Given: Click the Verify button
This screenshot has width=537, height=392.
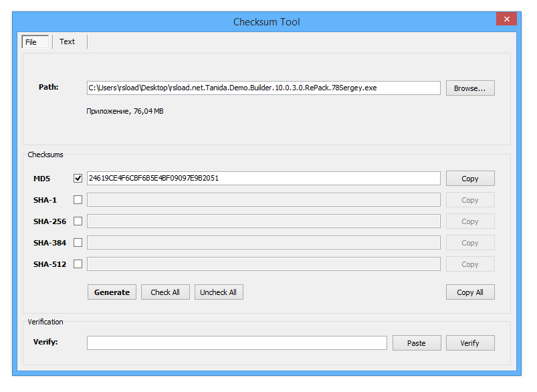Looking at the screenshot, I should pos(470,342).
